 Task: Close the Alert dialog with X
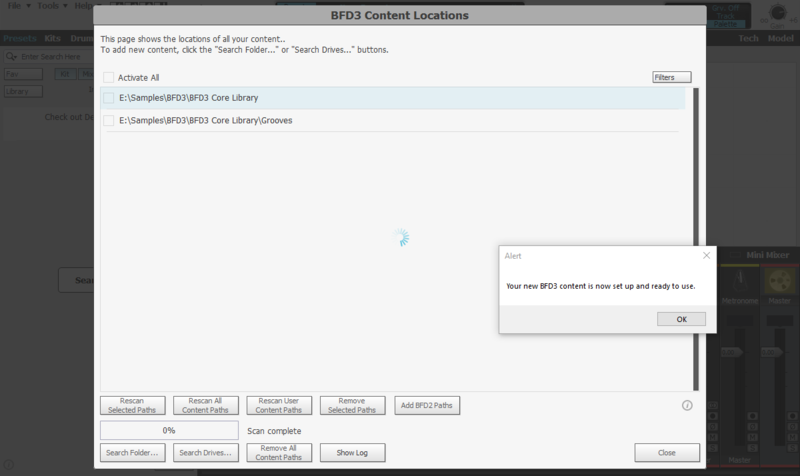point(706,255)
